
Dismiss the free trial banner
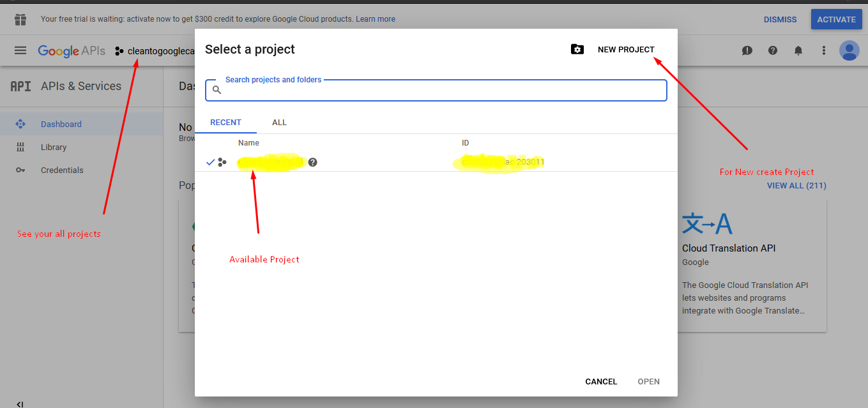click(x=780, y=20)
